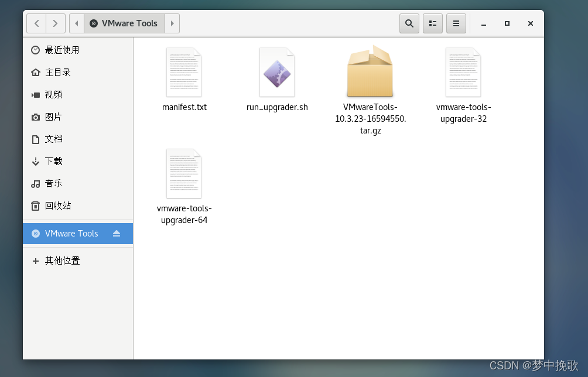Open the search magnifier button
The width and height of the screenshot is (588, 377).
point(409,23)
